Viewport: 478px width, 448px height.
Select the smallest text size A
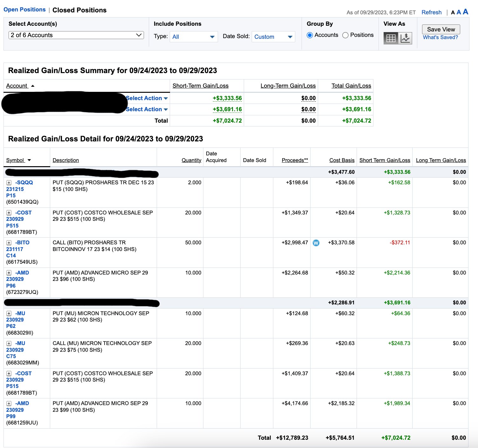click(x=453, y=13)
